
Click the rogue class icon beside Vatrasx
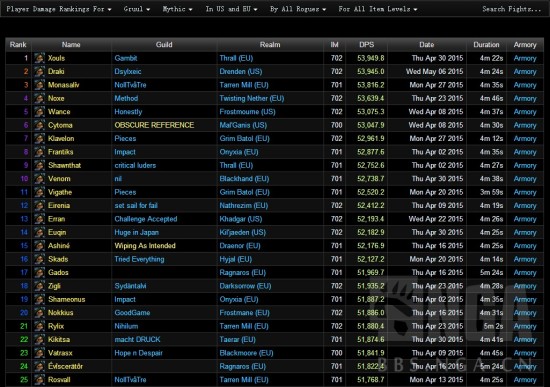[x=40, y=353]
